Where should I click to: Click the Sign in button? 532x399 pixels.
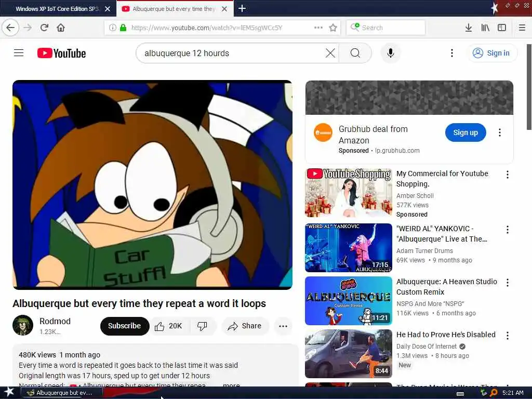(x=491, y=53)
